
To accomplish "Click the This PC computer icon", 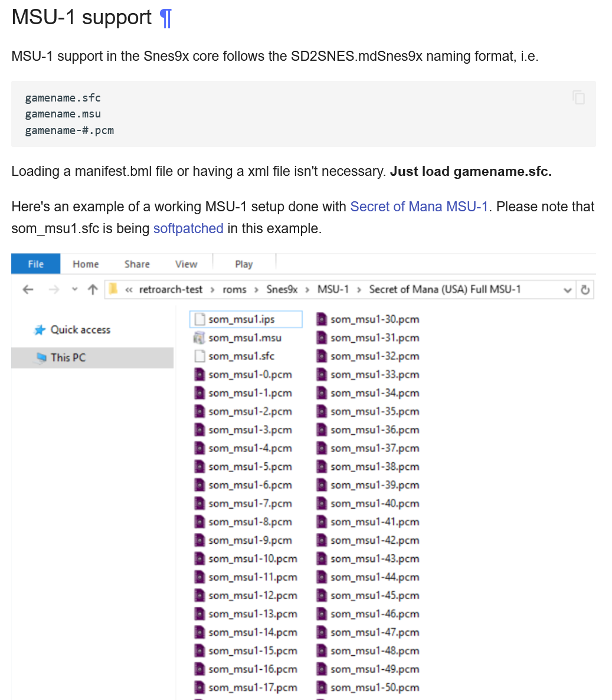I will (41, 358).
